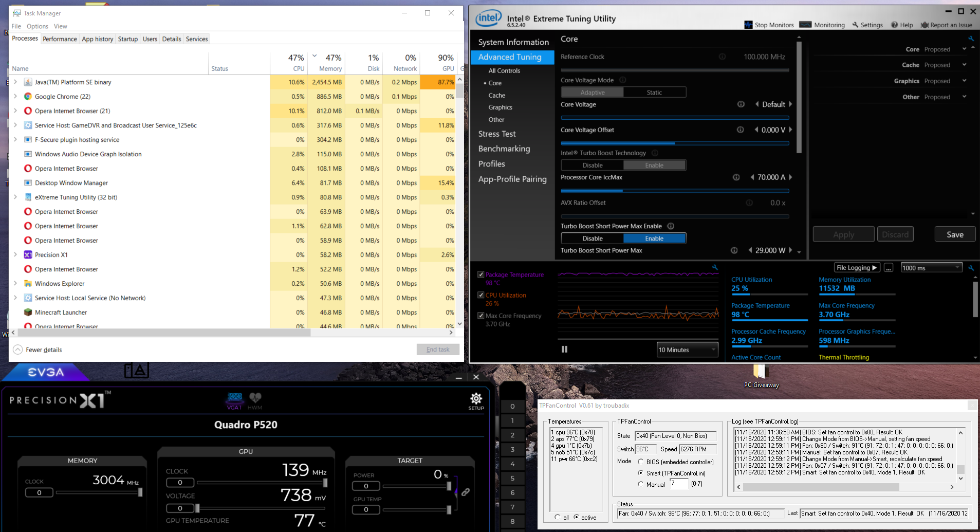The image size is (980, 532).
Task: Pause the XTU monitoring graph
Action: [564, 350]
